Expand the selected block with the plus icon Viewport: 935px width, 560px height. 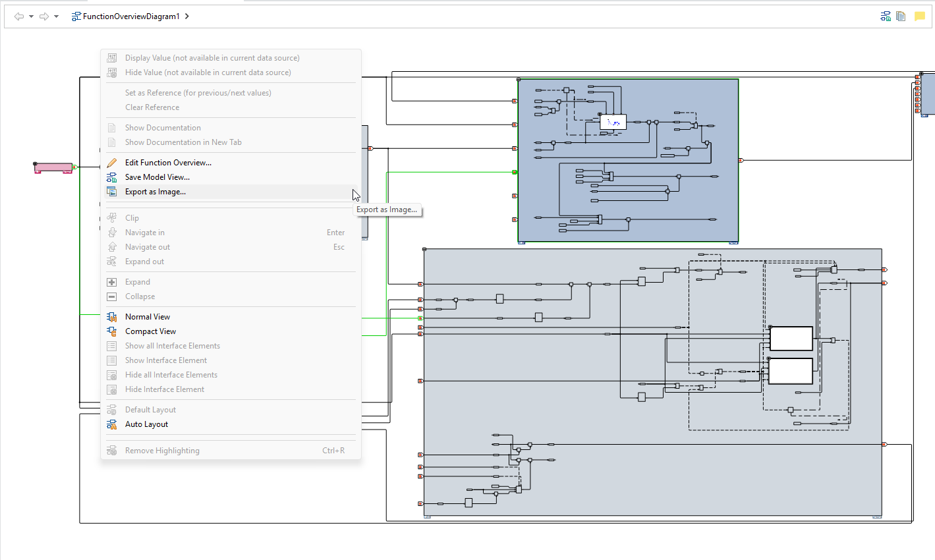[x=112, y=281]
